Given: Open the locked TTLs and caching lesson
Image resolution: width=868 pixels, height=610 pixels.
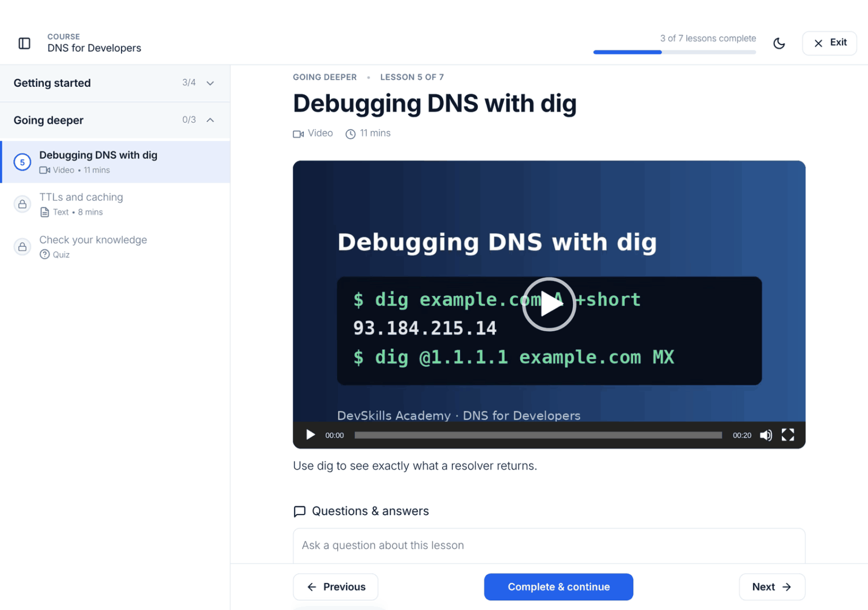Looking at the screenshot, I should point(116,204).
